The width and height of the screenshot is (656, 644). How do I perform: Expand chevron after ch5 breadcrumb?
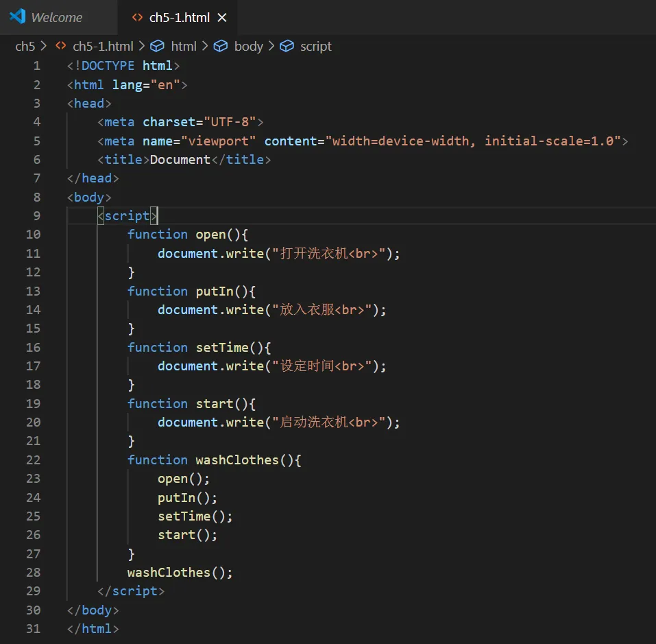pyautogui.click(x=43, y=46)
